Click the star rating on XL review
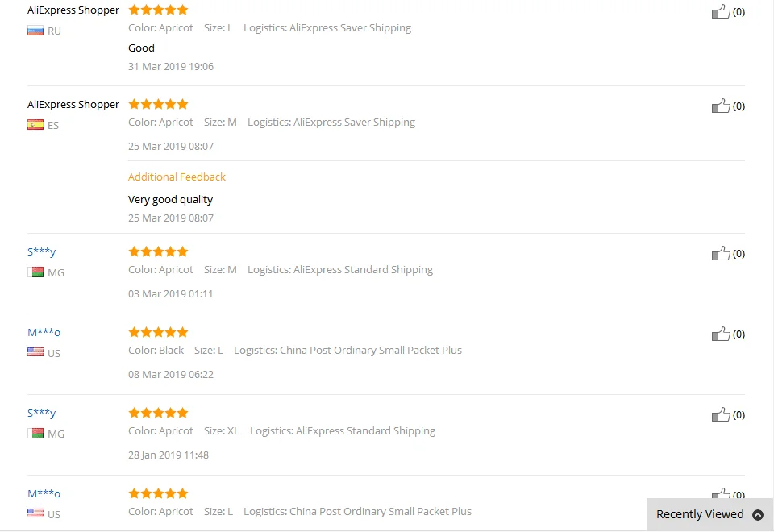774x532 pixels. click(158, 413)
